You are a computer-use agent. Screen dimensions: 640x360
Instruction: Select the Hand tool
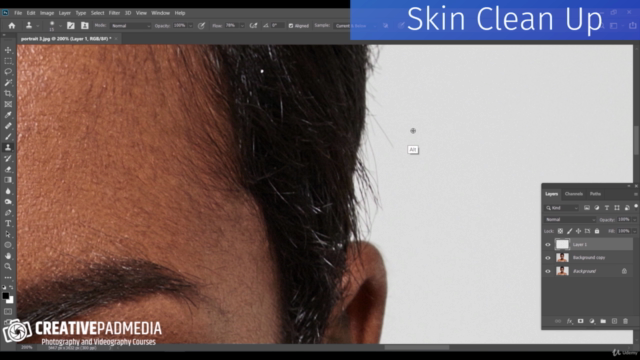8,256
